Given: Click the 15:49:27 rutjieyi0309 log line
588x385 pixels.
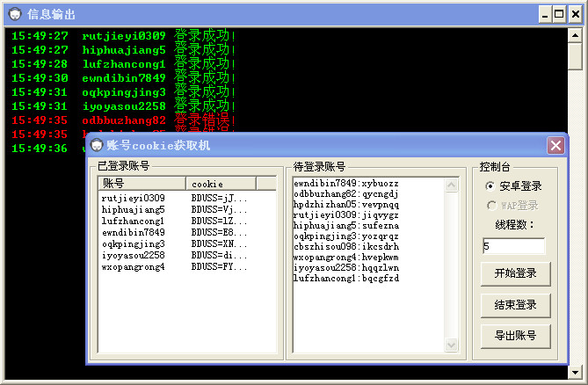Looking at the screenshot, I should point(123,36).
